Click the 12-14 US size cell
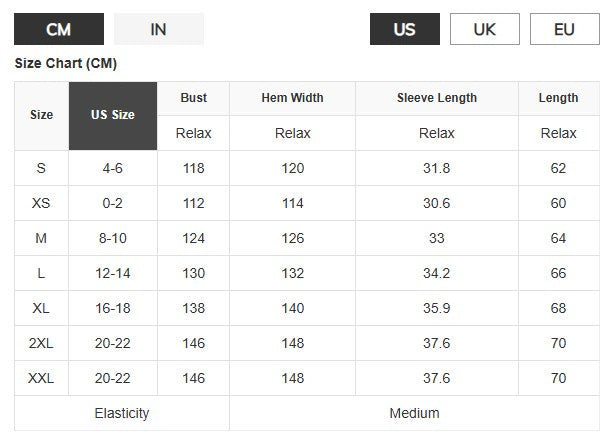 pyautogui.click(x=113, y=273)
